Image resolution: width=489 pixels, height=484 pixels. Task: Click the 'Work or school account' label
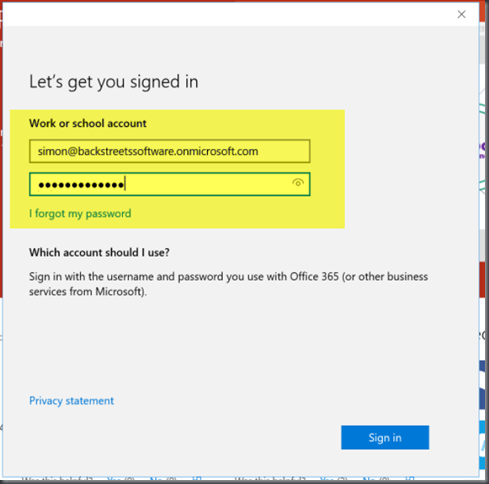[88, 123]
